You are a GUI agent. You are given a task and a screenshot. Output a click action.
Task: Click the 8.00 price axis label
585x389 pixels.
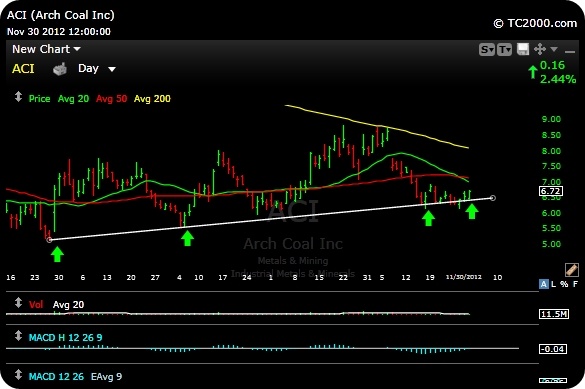pos(551,151)
